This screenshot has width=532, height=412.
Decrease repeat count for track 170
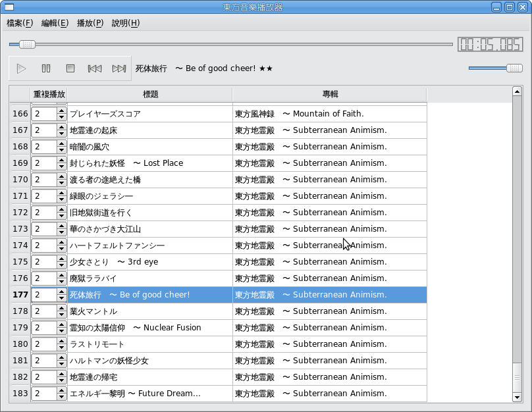click(62, 182)
